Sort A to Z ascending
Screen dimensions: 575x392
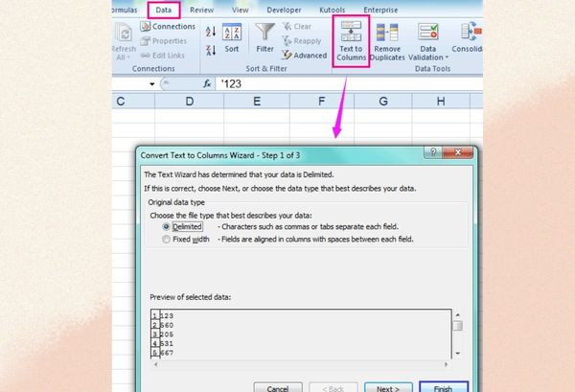[211, 32]
